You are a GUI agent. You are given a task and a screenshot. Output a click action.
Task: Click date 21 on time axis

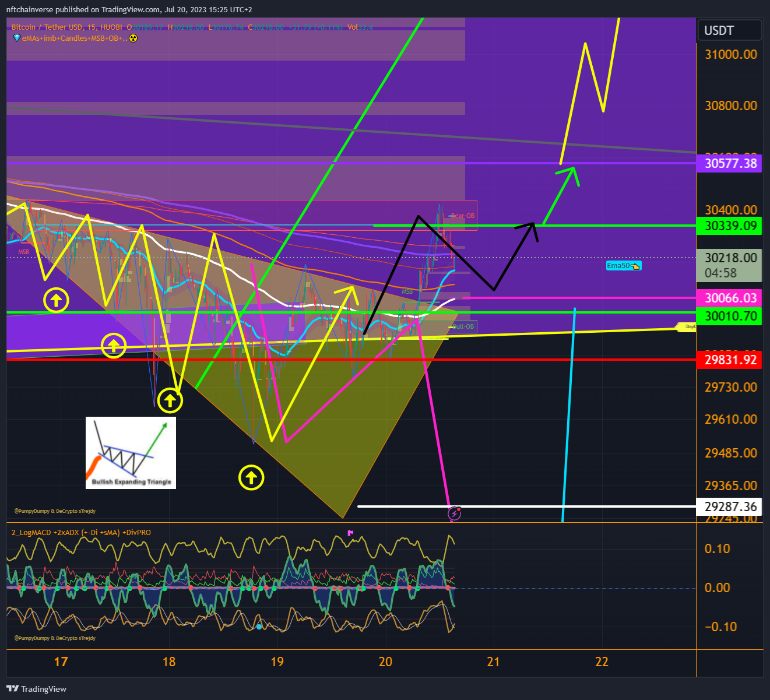494,662
